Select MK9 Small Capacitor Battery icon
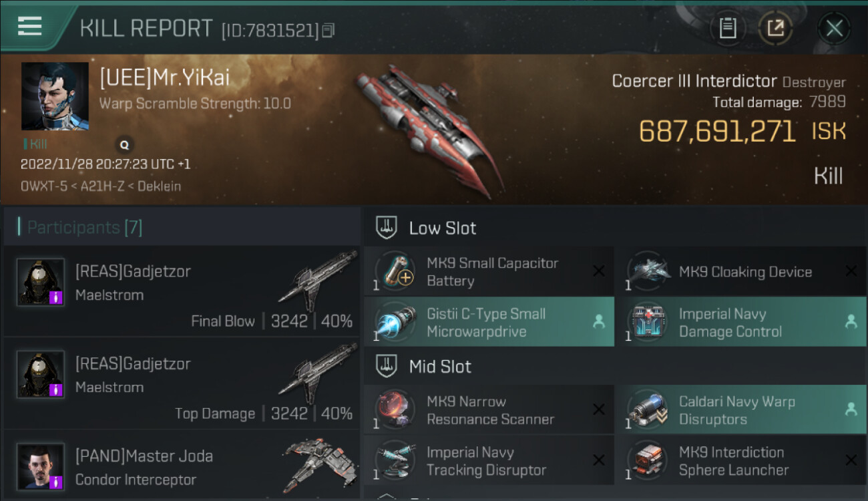 click(395, 271)
